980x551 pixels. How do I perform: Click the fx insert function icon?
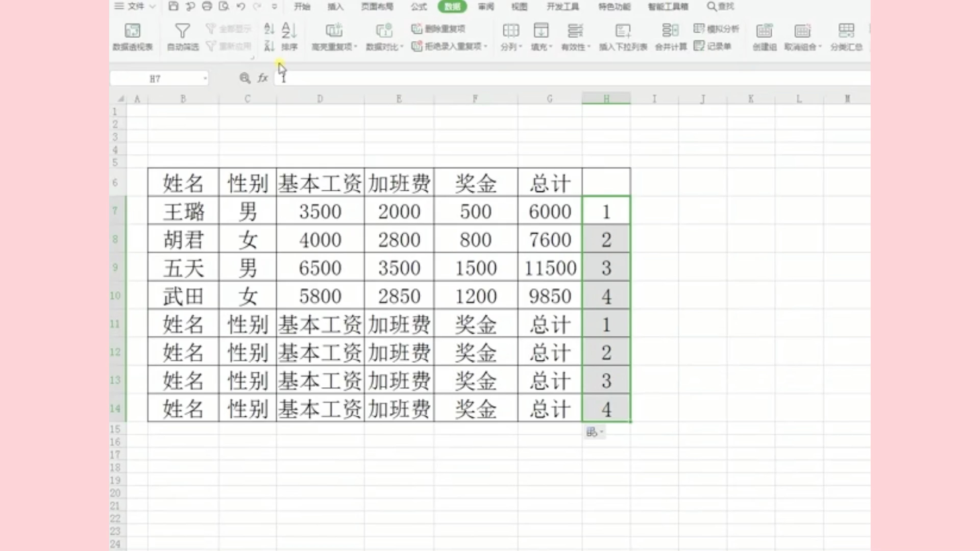[263, 78]
